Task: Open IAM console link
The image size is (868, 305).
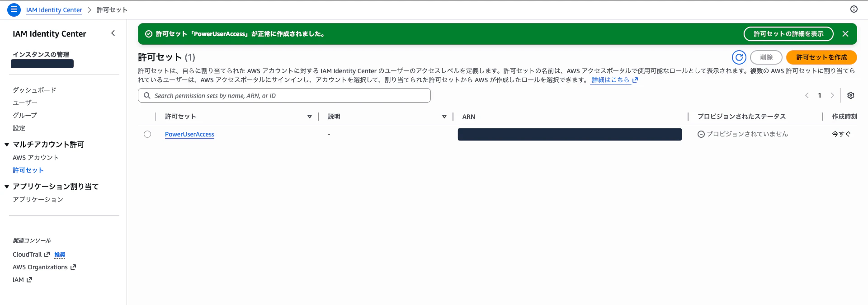Action: [x=18, y=280]
